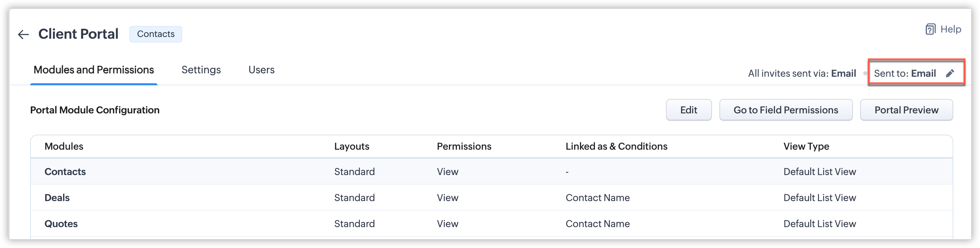Click the Layouts column header
Screen dimensions: 980x248
[352, 147]
